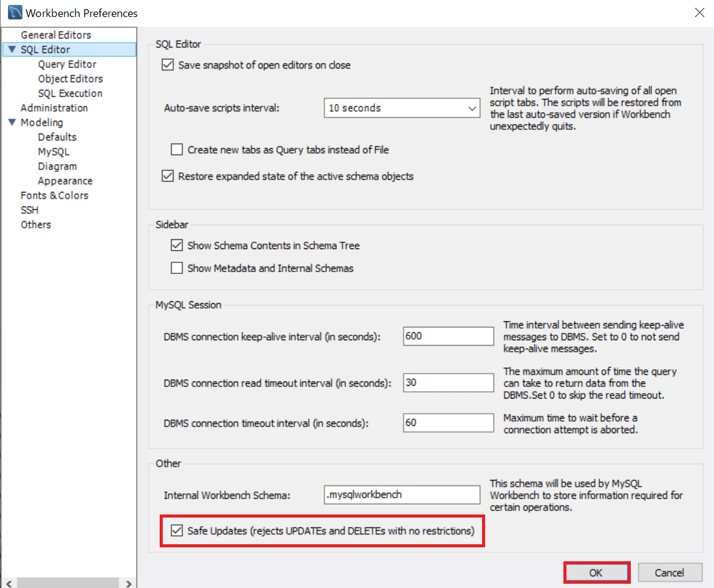The height and width of the screenshot is (588, 714).
Task: Uncheck Save snapshot of open editors on close
Action: click(168, 64)
